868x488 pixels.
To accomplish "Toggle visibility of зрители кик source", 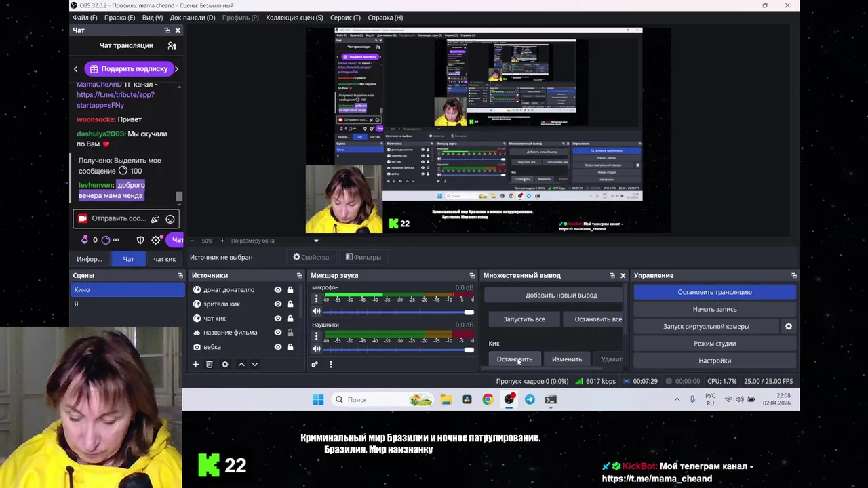I will pyautogui.click(x=278, y=304).
